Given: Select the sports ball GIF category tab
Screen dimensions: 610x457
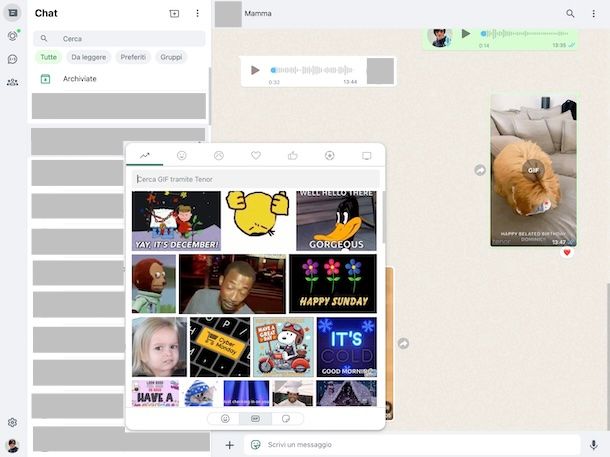Looking at the screenshot, I should click(330, 156).
